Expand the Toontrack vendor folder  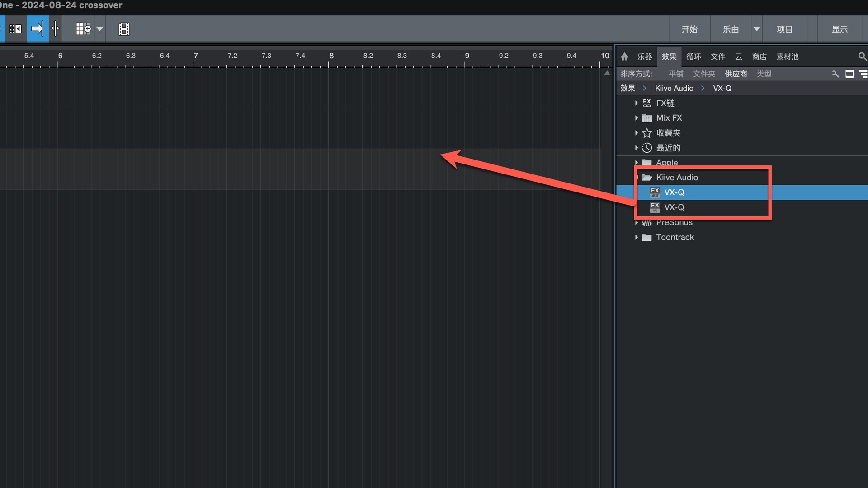(637, 237)
